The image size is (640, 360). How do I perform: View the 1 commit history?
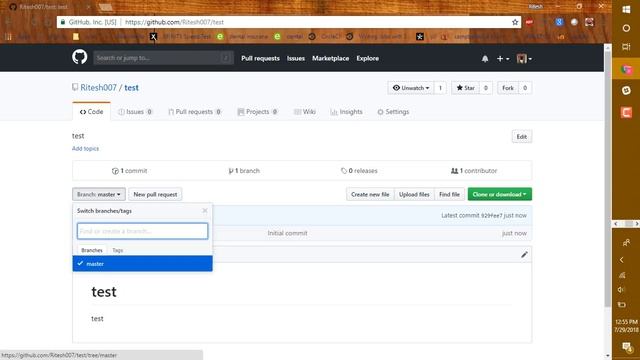point(129,171)
